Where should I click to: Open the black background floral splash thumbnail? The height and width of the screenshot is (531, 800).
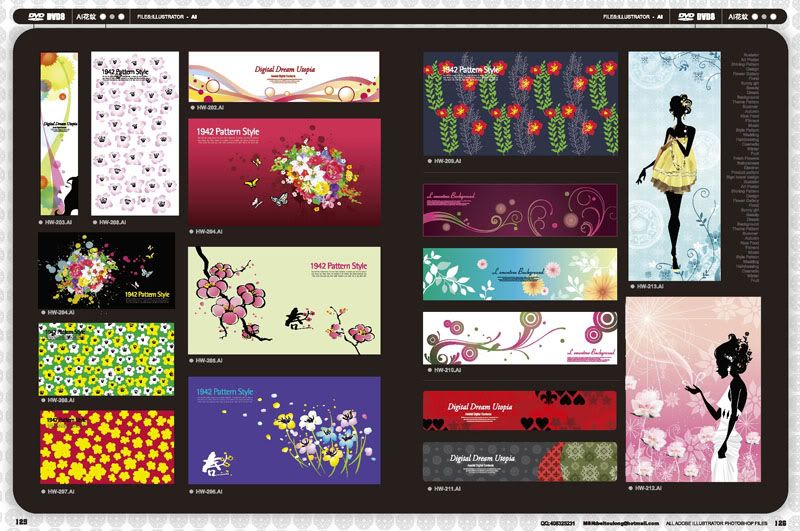tap(107, 270)
